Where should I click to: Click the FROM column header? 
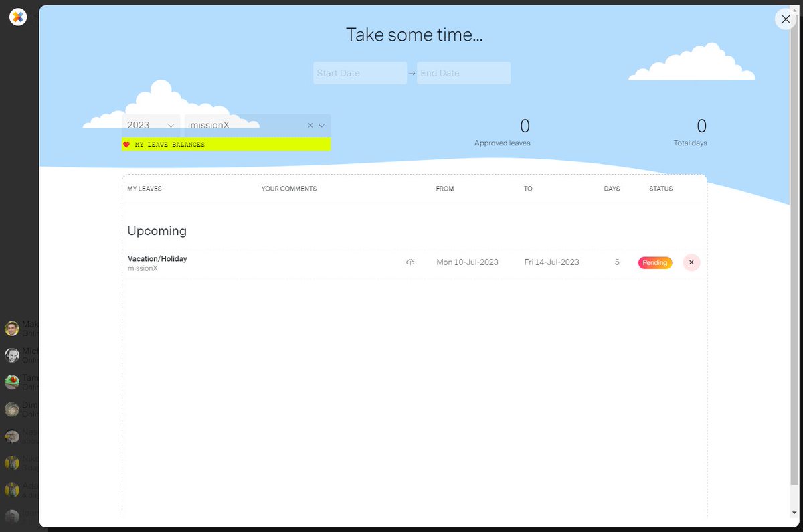(445, 189)
